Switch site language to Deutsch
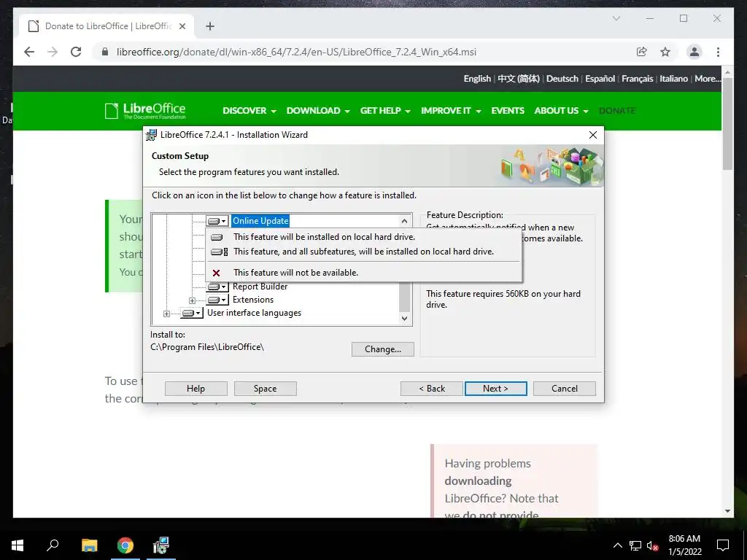The image size is (747, 560). tap(562, 79)
